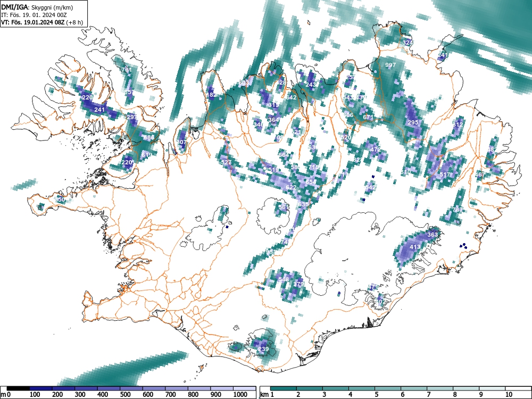Screen dimensions: 532x399
Task: Click the dark navy 100–200 m legend swatch
Action: tap(41, 388)
